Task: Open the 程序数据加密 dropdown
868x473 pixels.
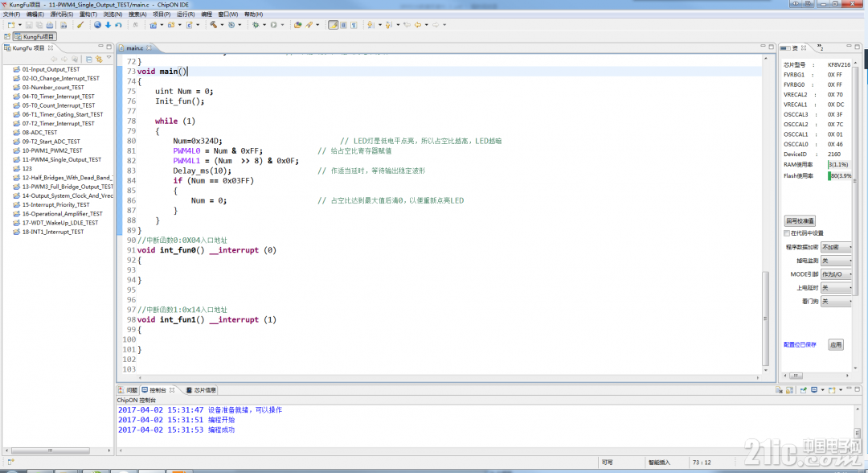Action: 836,247
